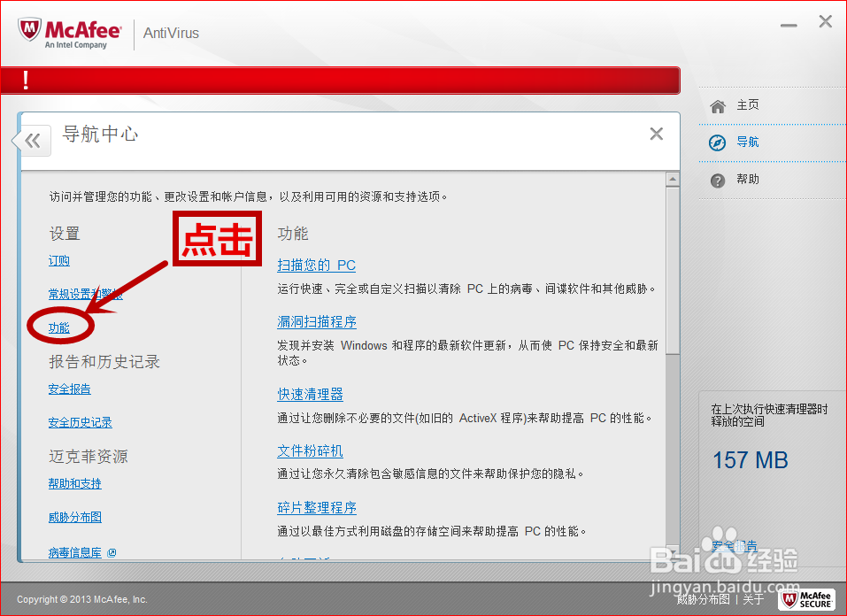Open 帮助 question mark icon
Viewport: 847px width, 616px height.
click(718, 181)
